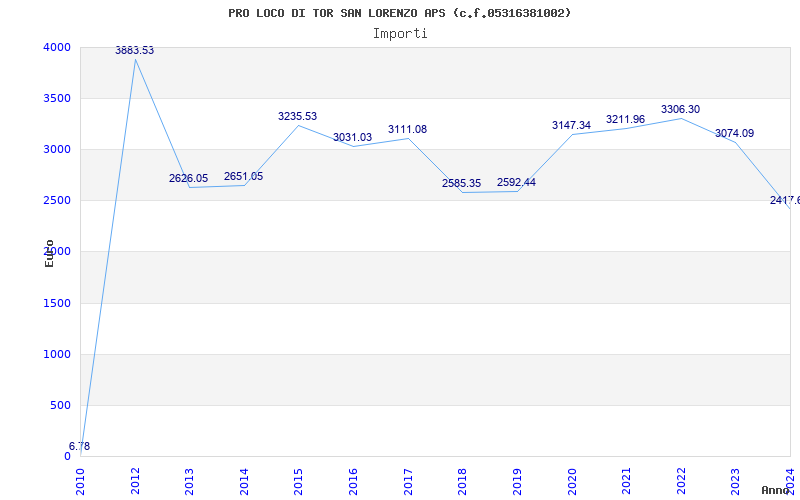Click the partially visible 2417 label
Image resolution: width=800 pixels, height=500 pixels.
785,201
